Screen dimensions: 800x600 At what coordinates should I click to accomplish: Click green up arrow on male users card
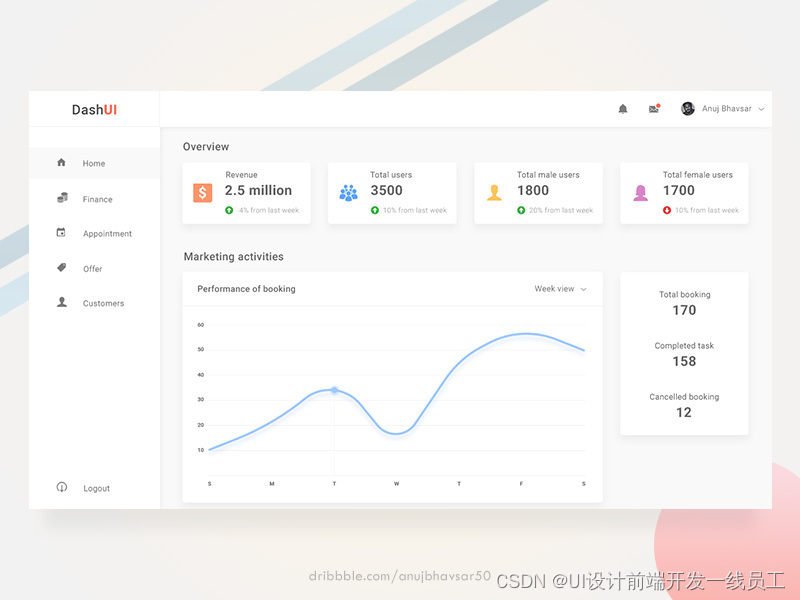521,210
